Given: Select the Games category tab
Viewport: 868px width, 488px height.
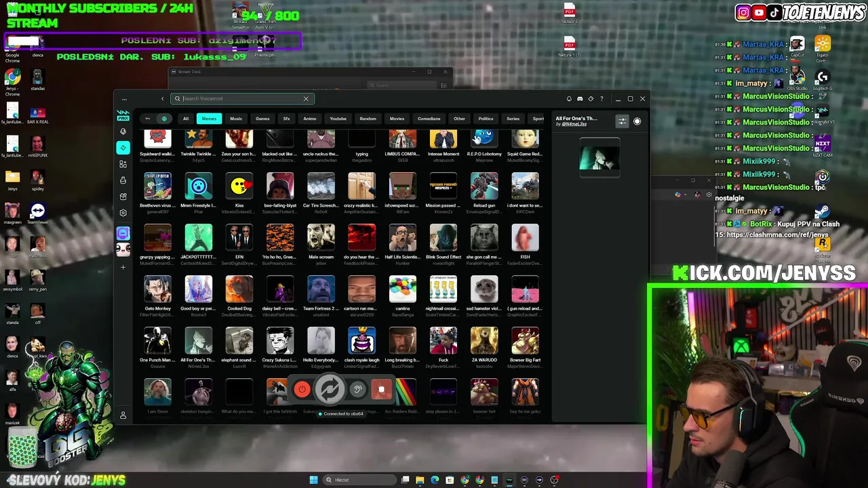Looking at the screenshot, I should point(262,119).
